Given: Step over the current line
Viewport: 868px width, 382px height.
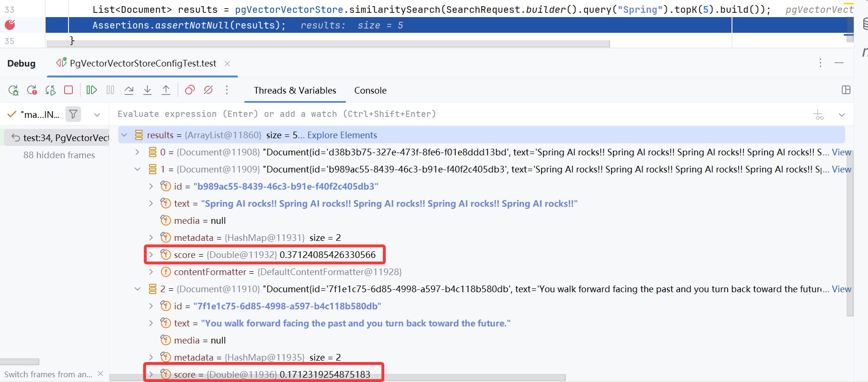Looking at the screenshot, I should point(129,90).
